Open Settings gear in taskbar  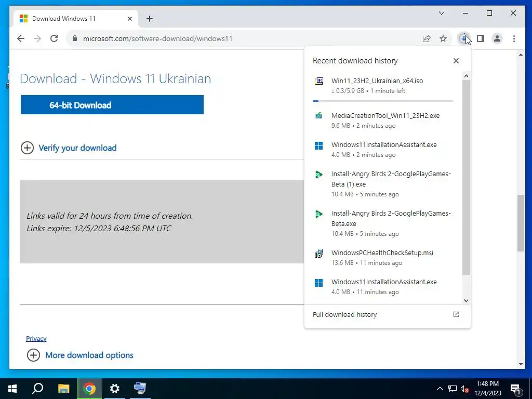click(x=115, y=389)
